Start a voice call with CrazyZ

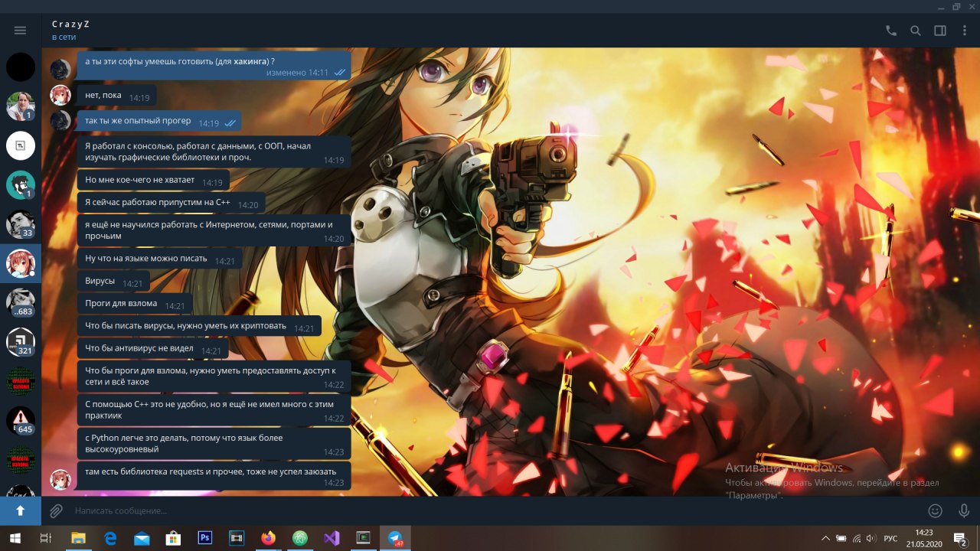click(890, 31)
